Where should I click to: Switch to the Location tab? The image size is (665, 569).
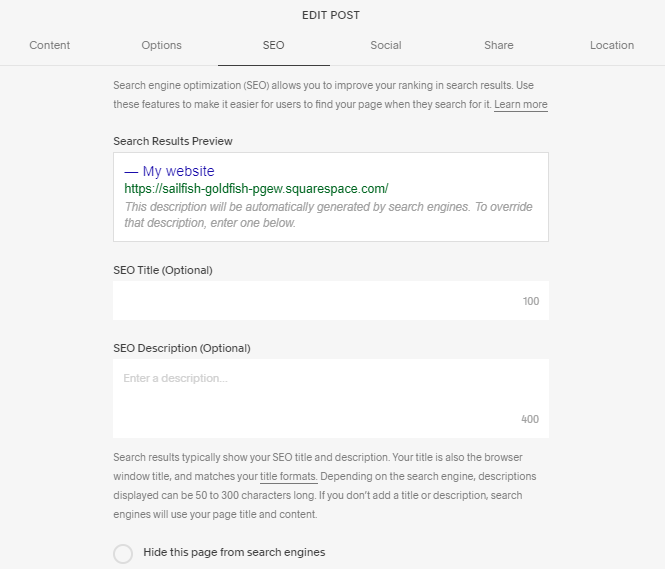coord(611,45)
